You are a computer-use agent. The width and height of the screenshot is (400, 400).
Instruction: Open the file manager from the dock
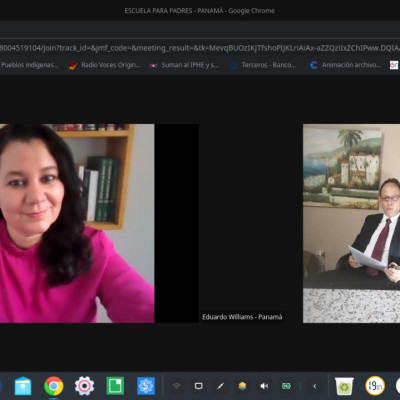23,386
